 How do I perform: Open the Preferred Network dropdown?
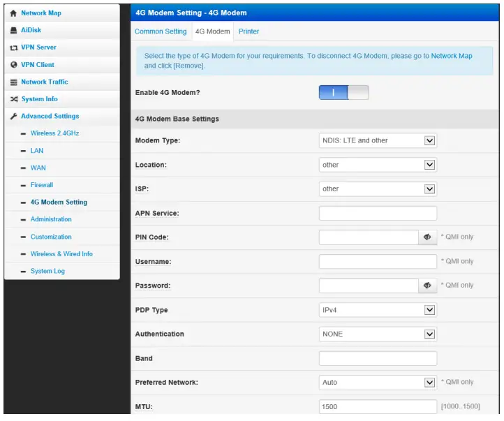click(x=378, y=383)
